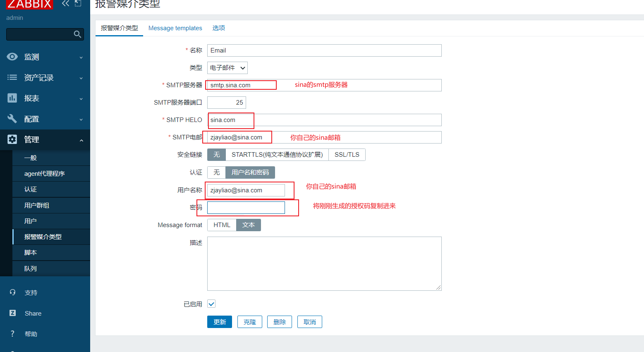Click the eye icon for 监测
Viewport: 644px width, 352px height.
click(12, 57)
